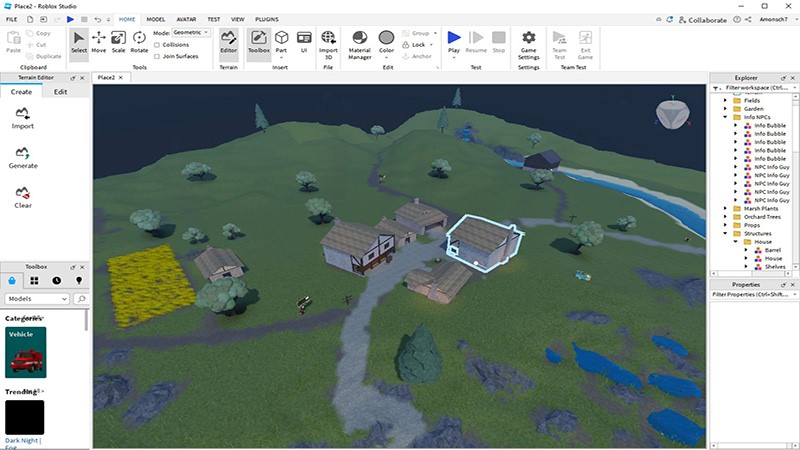800x450 pixels.
Task: Switch to the MODEL ribbon tab
Action: pos(156,19)
